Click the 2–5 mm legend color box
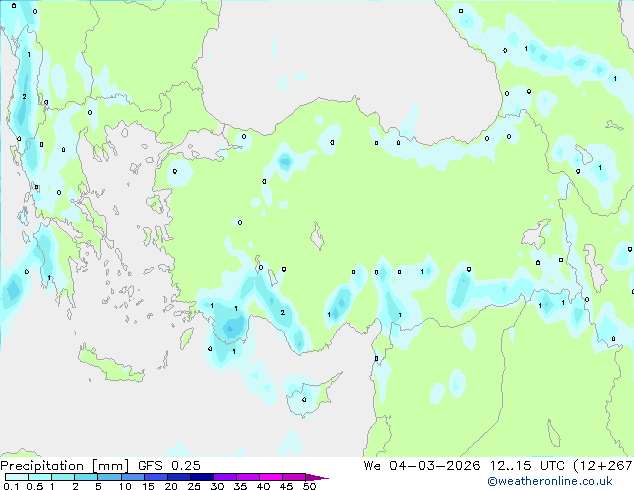 pos(86,477)
